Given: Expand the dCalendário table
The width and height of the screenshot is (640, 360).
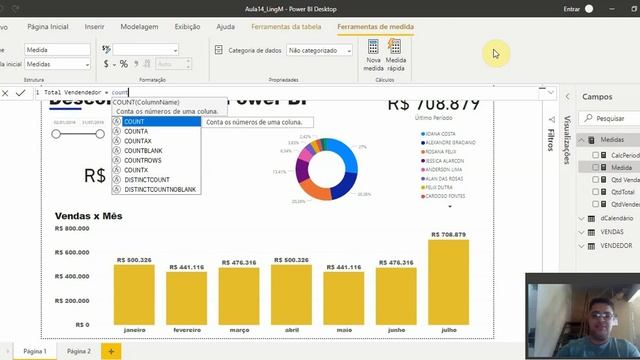Looking at the screenshot, I should pyautogui.click(x=581, y=219).
